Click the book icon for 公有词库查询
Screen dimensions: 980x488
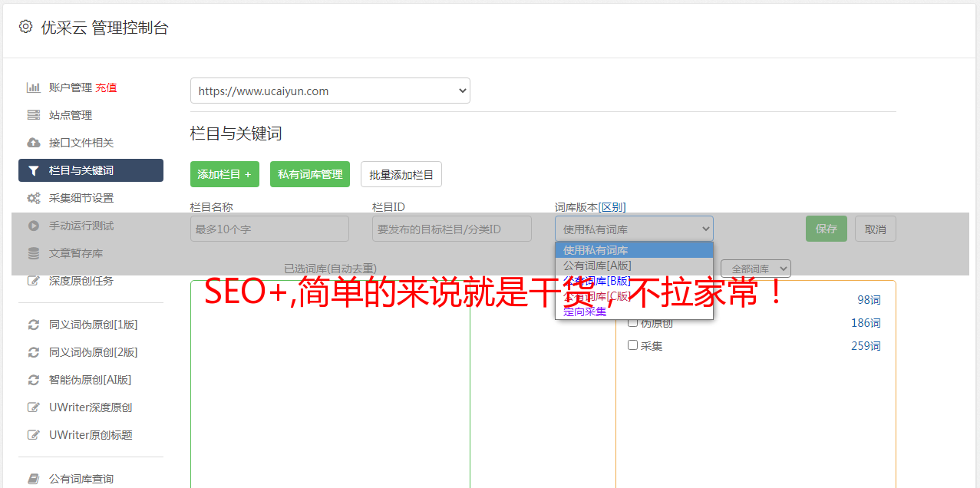(x=34, y=479)
